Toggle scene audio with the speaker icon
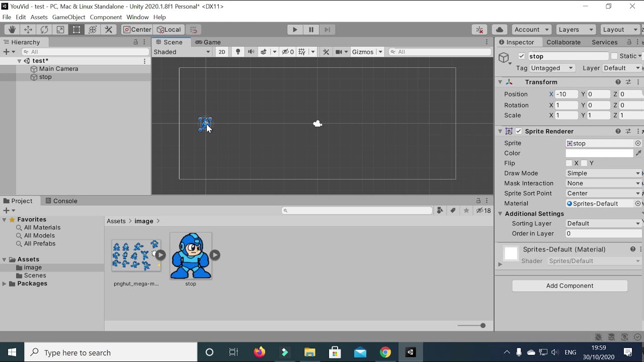 pos(251,52)
